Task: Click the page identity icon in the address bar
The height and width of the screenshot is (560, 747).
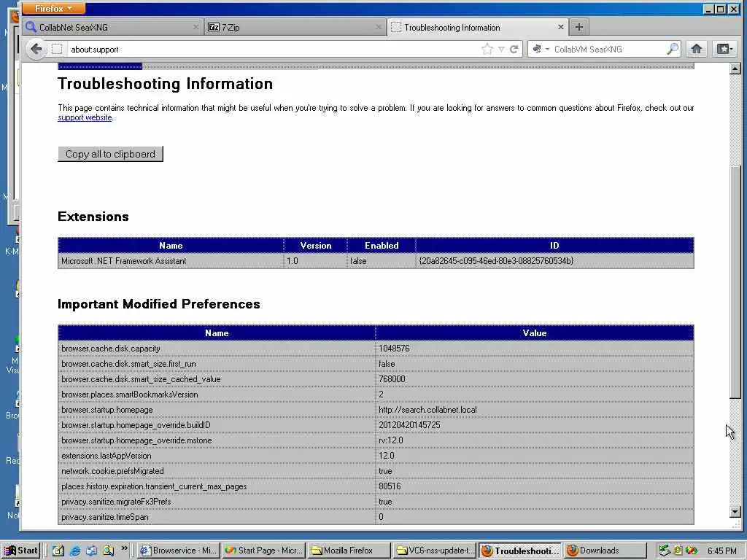Action: coord(57,49)
